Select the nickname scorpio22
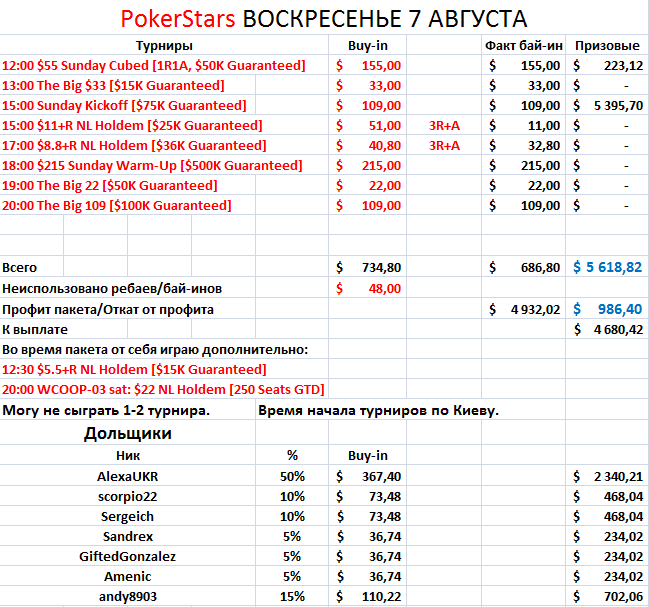Viewport: 649px width, 607px height. [x=127, y=497]
